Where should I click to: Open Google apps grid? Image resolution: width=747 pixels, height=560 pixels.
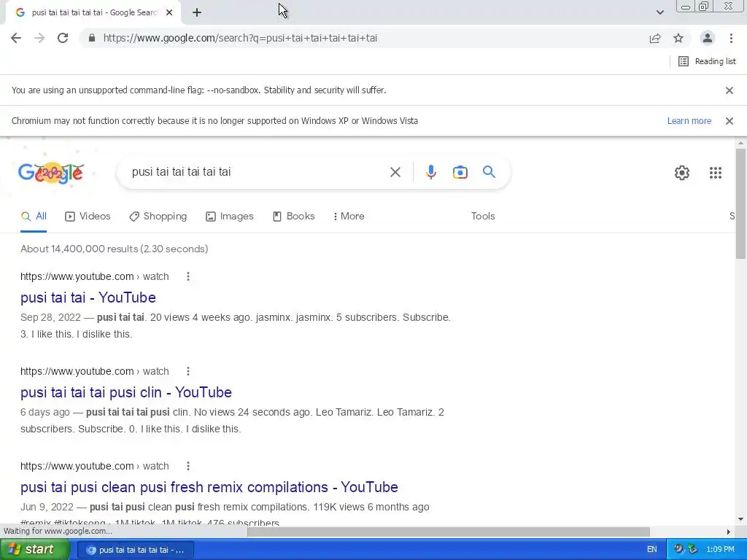click(x=715, y=172)
